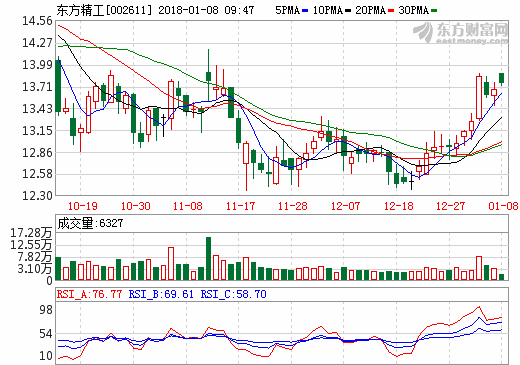Click the 54 RSI axis label
Image resolution: width=520 pixels, height=365 pixels.
[x=46, y=334]
